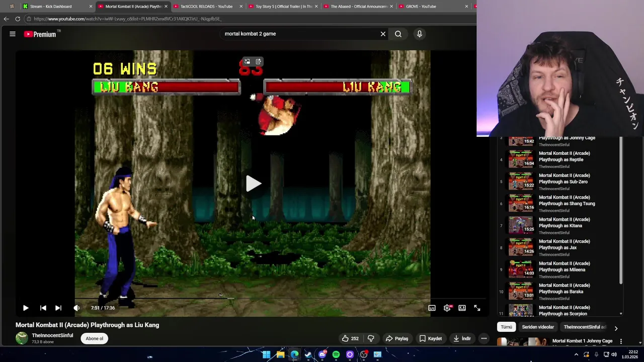Dislike the video
The image size is (644, 362).
371,338
